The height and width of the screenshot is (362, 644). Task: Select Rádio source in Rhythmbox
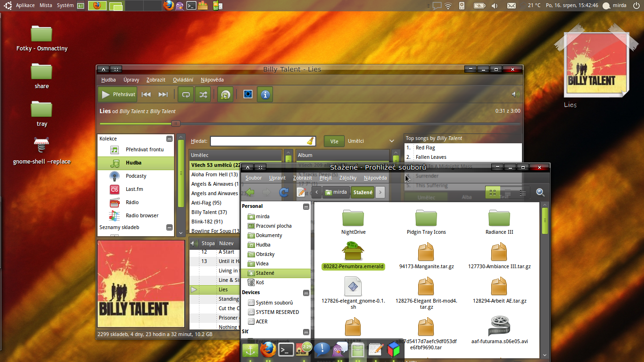point(136,202)
